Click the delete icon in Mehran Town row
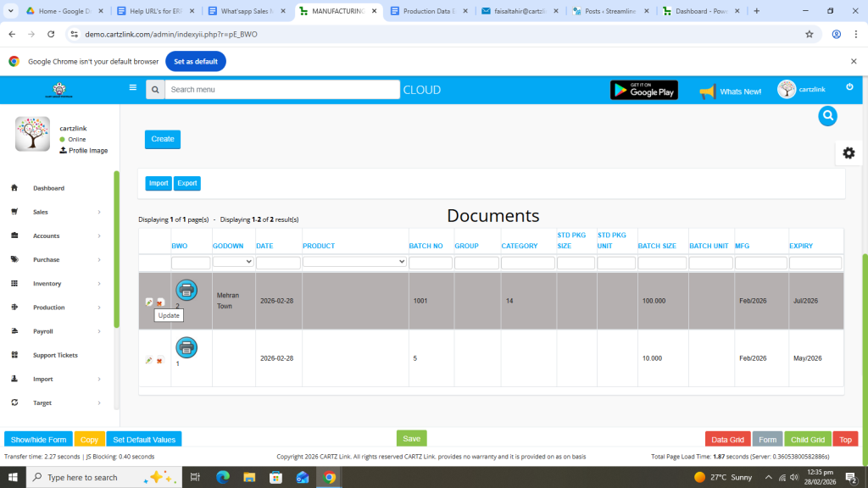The width and height of the screenshot is (868, 488). [x=159, y=302]
